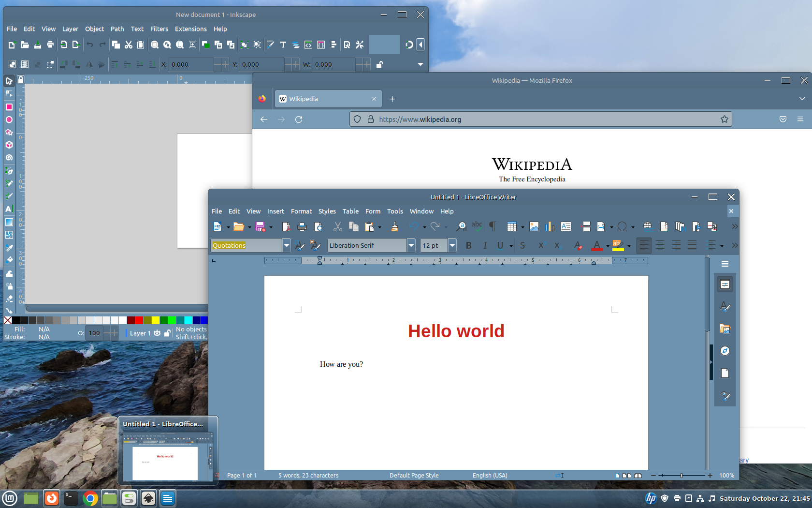This screenshot has width=812, height=508.
Task: Open the Table menu in Writer
Action: 350,211
